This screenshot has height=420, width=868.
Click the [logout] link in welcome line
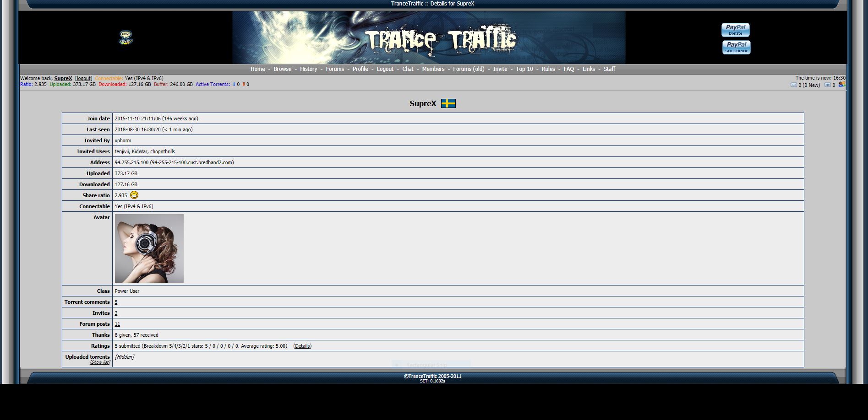point(84,78)
